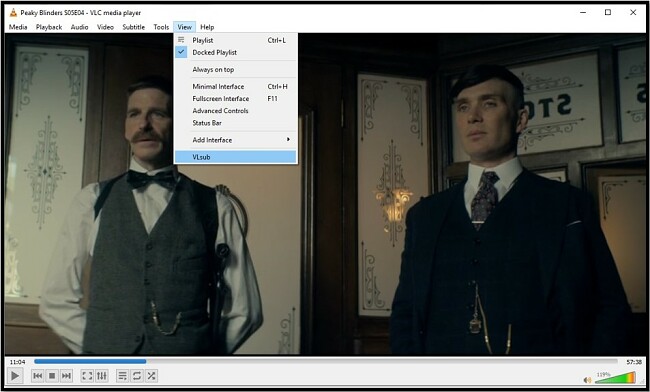Toggle shuffle random playback icon
650x392 pixels.
151,376
